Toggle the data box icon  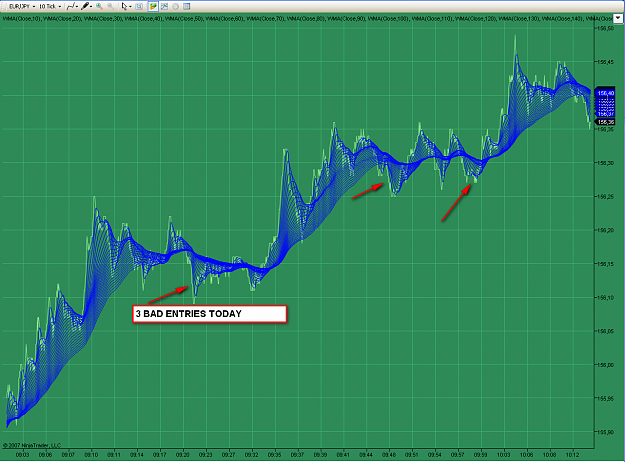[x=139, y=6]
